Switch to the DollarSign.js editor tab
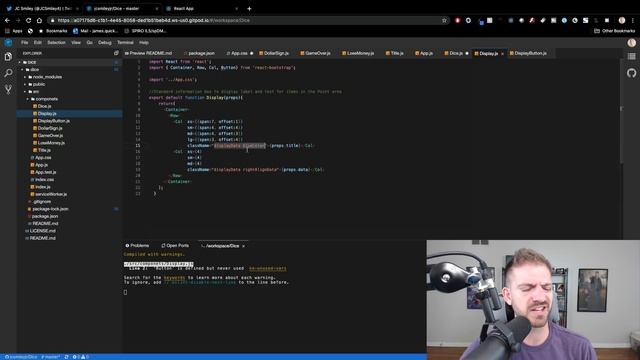Screen dimensions: 640x360 274,53
